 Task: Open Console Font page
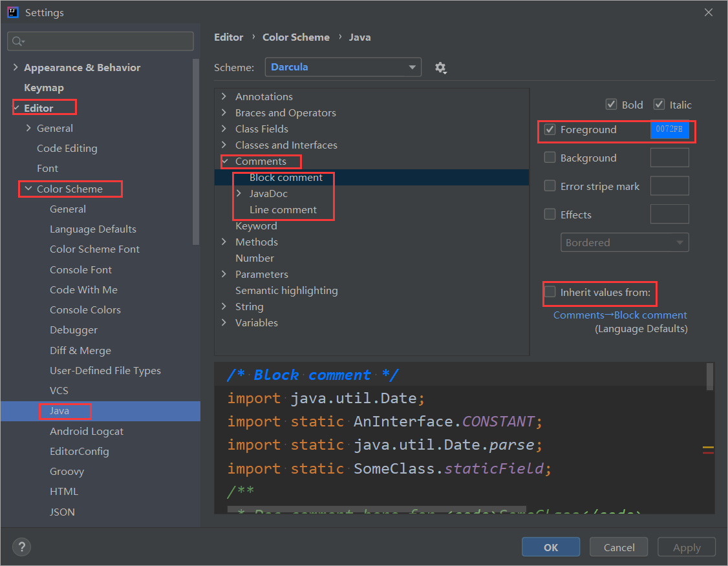pyautogui.click(x=81, y=269)
